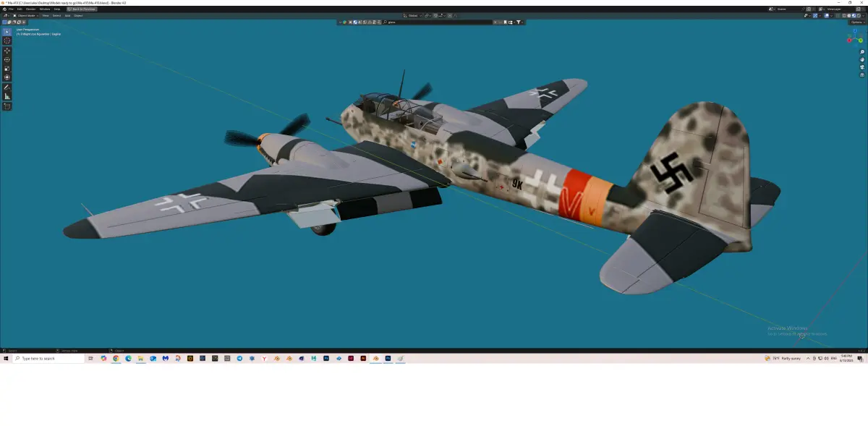This screenshot has width=868, height=426.
Task: Open the viewport View menu
Action: click(x=46, y=16)
